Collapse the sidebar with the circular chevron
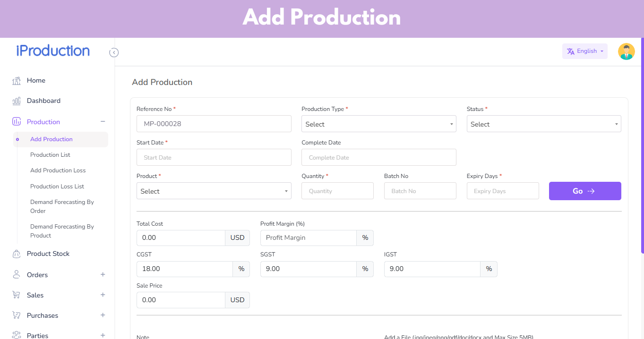The image size is (644, 339). click(x=114, y=52)
